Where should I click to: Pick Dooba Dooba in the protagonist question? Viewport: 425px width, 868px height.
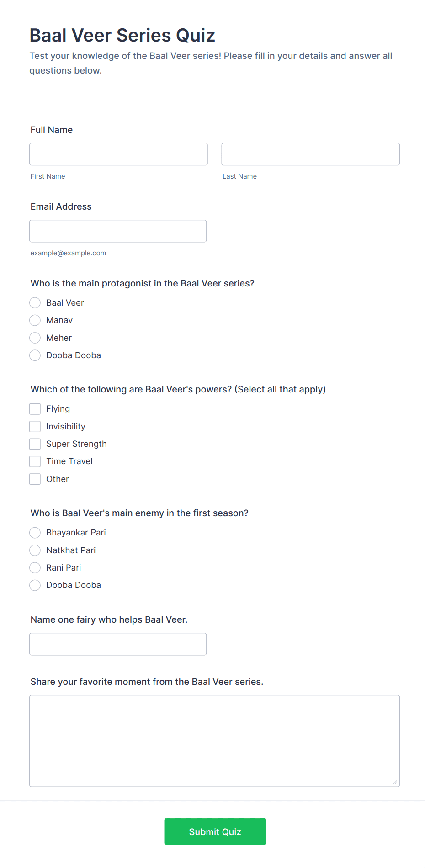[35, 355]
